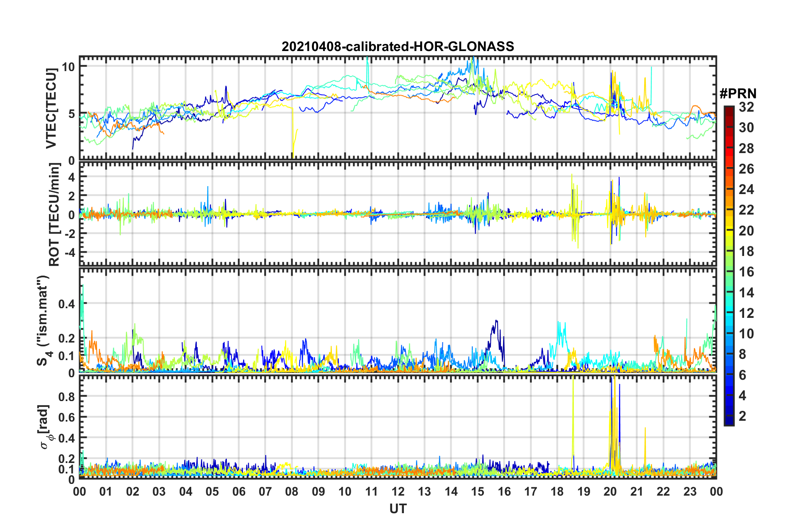Click ROT y-axis tick label 4
The width and height of the screenshot is (796, 532).
[x=72, y=177]
